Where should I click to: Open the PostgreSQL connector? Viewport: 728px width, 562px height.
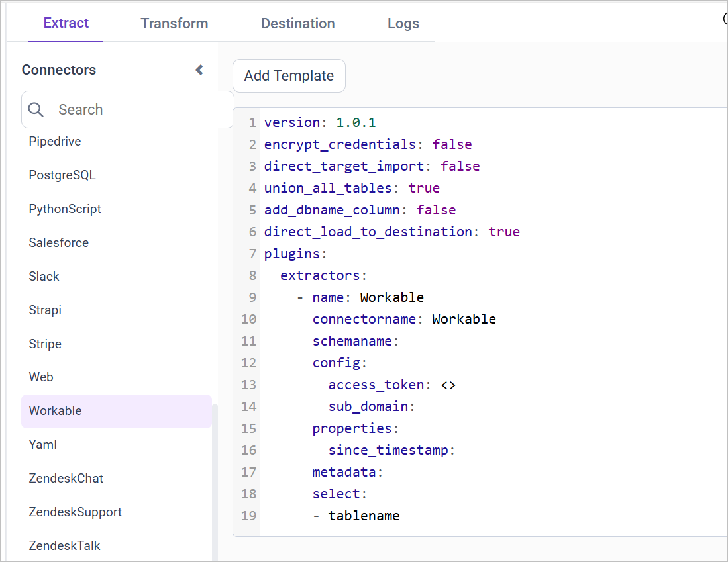click(62, 175)
